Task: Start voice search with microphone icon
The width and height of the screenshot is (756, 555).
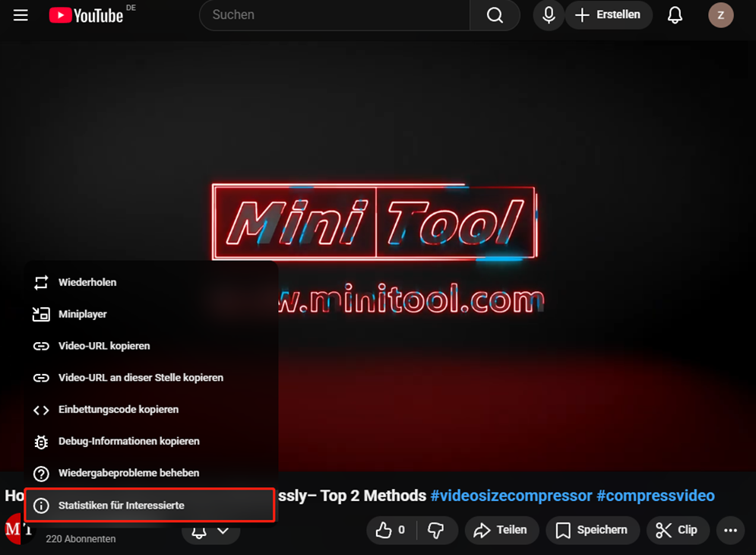Action: click(x=549, y=15)
